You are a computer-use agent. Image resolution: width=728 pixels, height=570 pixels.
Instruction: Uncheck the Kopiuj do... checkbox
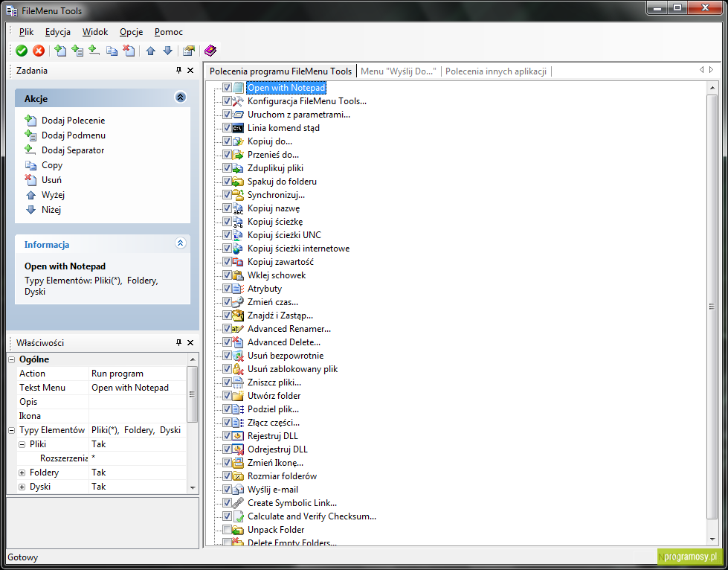227,141
